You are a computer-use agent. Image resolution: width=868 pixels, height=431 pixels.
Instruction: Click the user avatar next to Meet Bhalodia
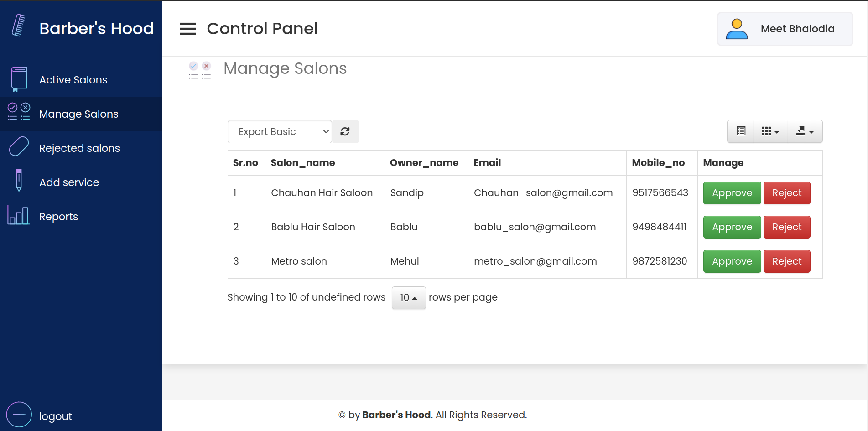[x=737, y=28]
